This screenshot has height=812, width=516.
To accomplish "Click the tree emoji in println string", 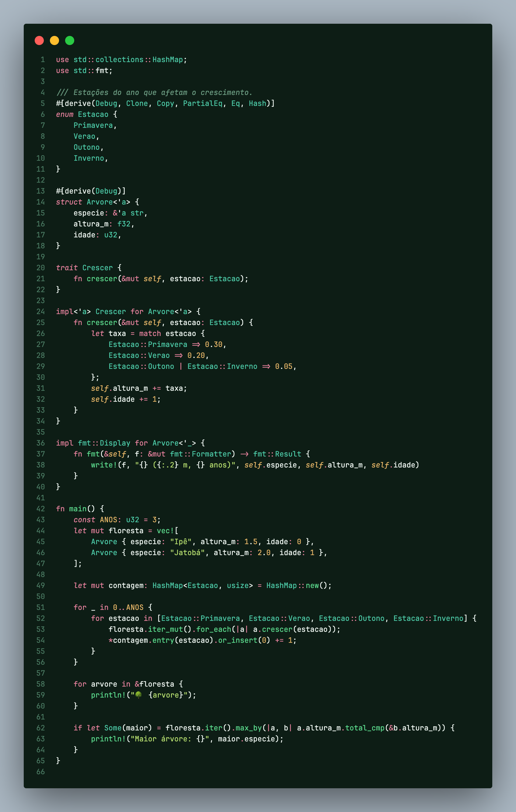I will click(138, 695).
